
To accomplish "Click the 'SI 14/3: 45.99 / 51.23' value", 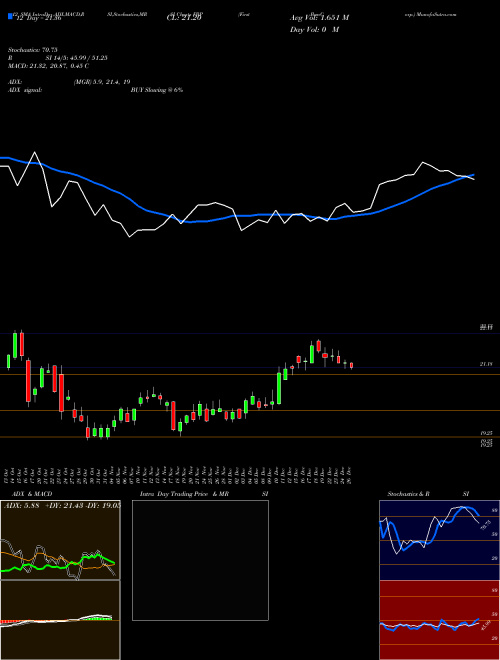I will [x=77, y=58].
